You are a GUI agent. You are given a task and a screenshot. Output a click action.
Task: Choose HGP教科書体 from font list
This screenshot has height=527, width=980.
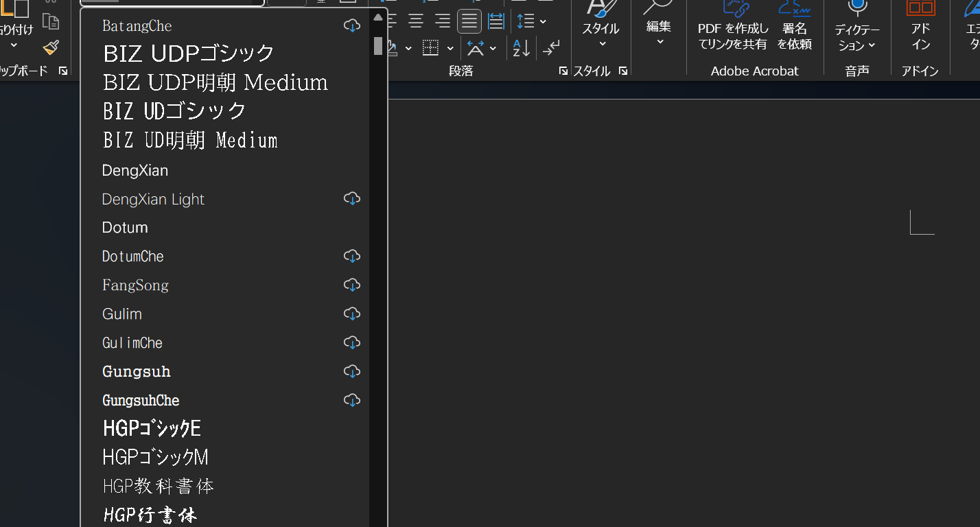click(x=159, y=487)
